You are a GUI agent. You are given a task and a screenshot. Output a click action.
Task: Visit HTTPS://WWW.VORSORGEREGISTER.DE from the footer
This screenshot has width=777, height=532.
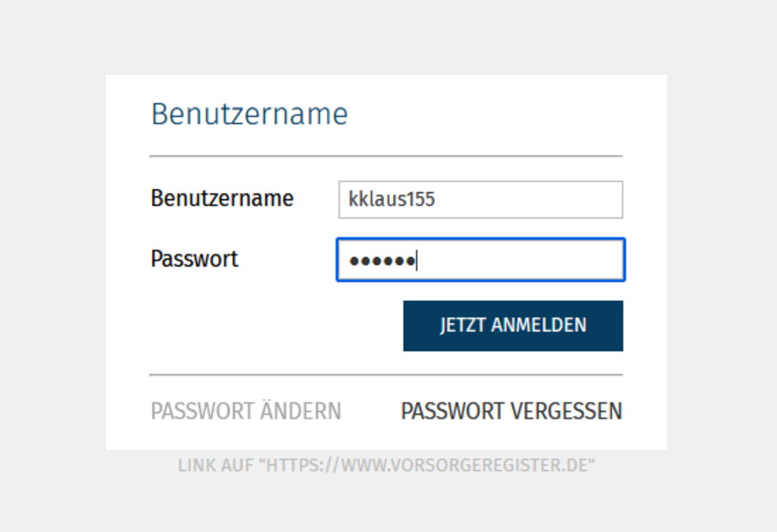click(x=387, y=464)
